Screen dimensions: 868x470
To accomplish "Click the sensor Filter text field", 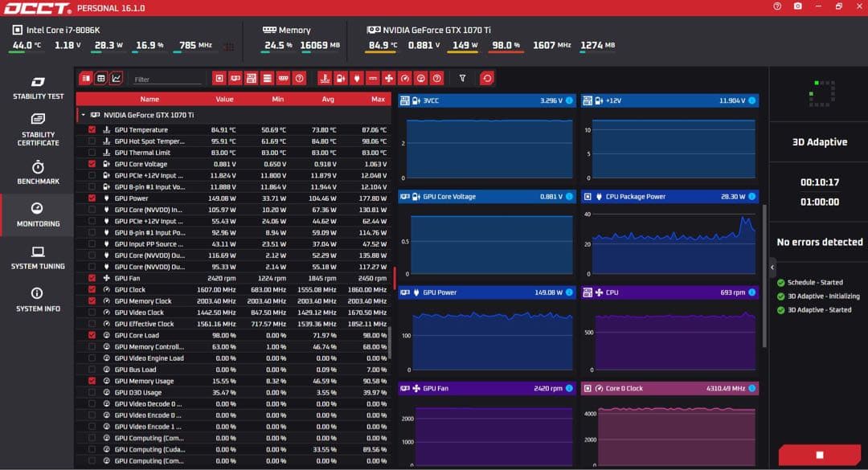I will tap(167, 80).
